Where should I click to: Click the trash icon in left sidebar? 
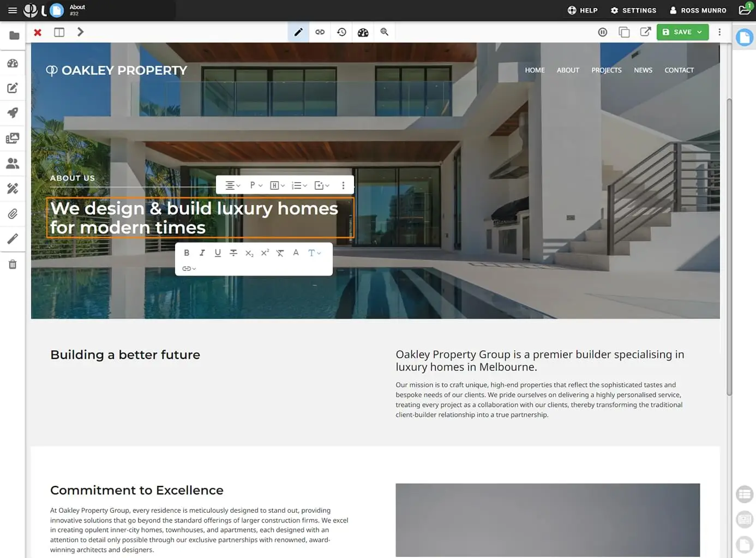(13, 265)
